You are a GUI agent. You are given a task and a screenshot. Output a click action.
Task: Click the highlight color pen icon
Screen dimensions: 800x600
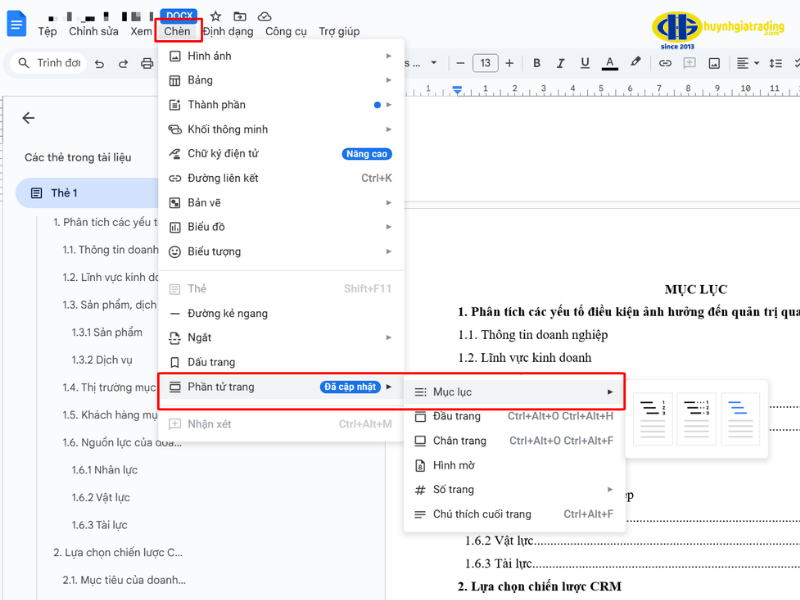click(635, 63)
